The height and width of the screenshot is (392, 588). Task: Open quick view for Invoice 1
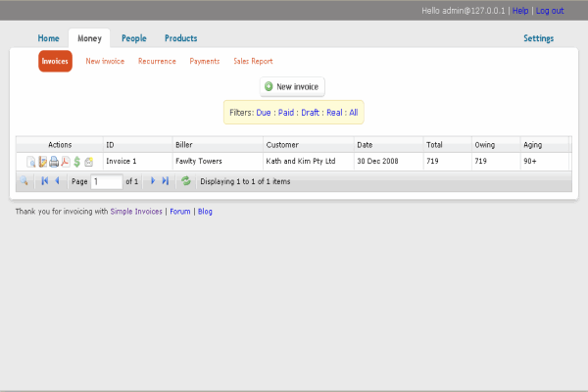[x=31, y=162]
